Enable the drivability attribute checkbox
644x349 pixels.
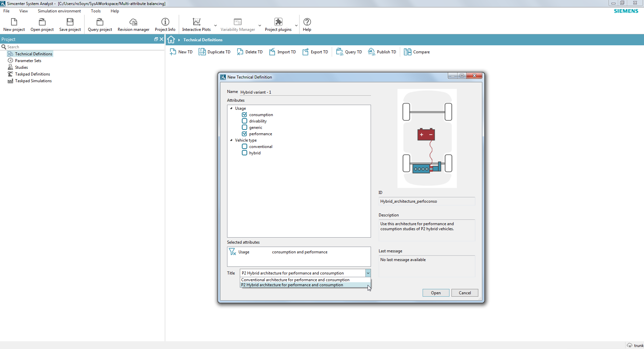pyautogui.click(x=244, y=121)
